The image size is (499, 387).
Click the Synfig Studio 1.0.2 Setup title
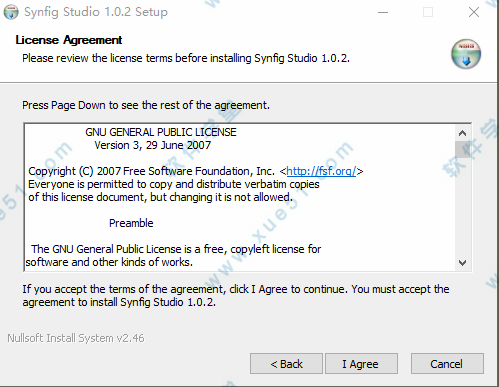coord(96,12)
